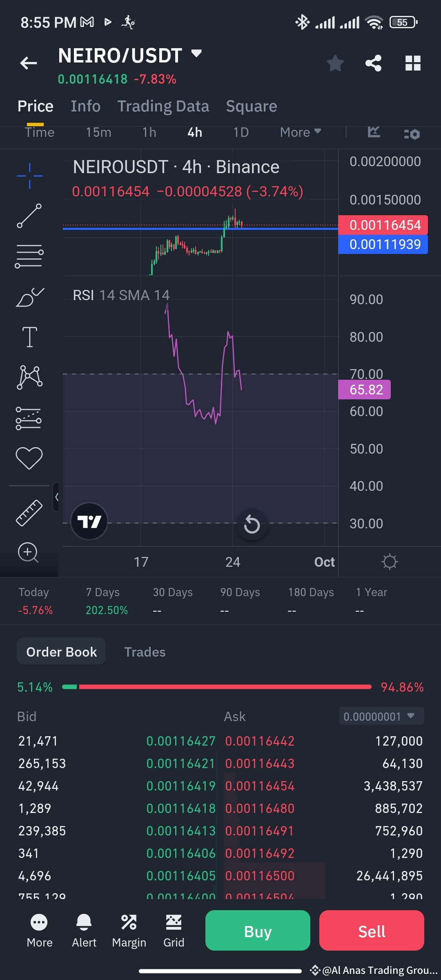Switch to the Info tab
This screenshot has width=441, height=980.
coord(85,106)
